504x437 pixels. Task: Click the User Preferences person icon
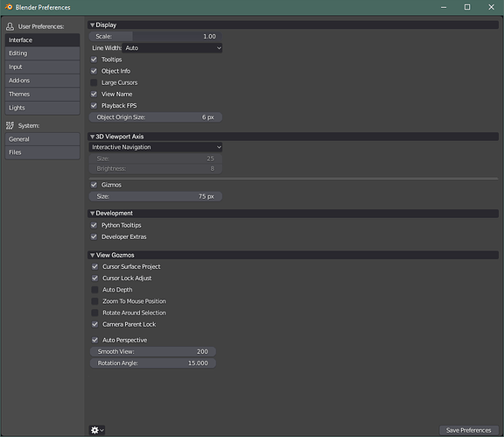[10, 26]
